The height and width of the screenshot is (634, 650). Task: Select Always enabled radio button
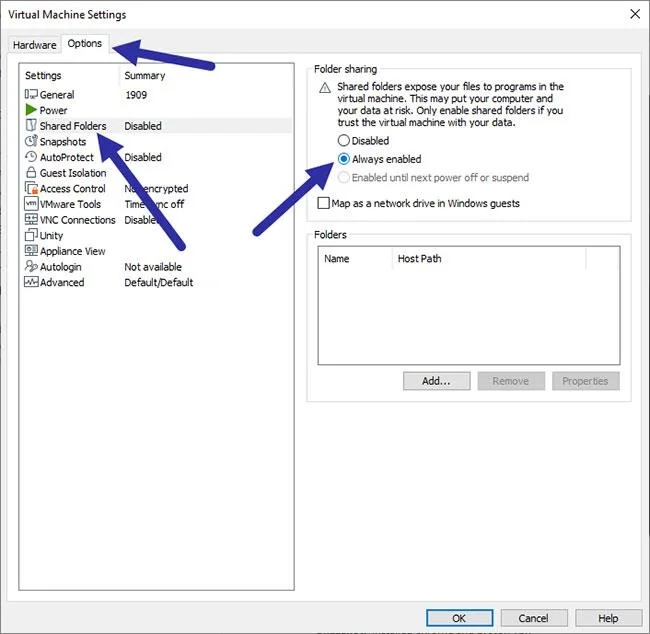(x=344, y=159)
